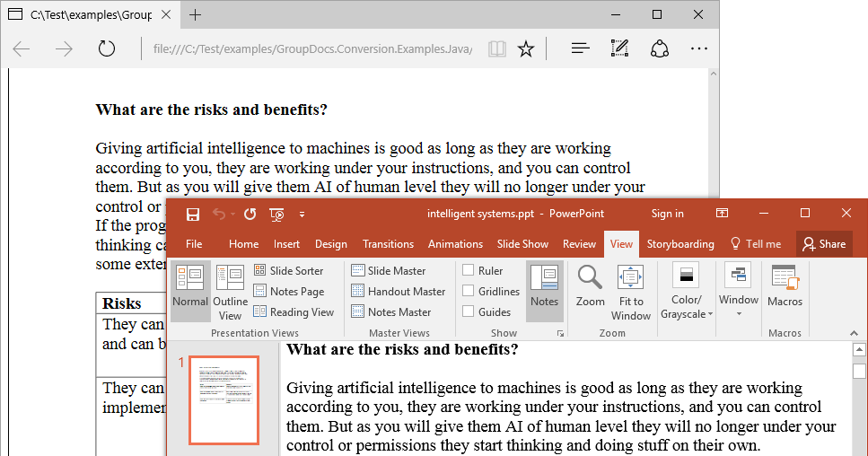
Task: Switch to Outline View
Action: [x=230, y=292]
